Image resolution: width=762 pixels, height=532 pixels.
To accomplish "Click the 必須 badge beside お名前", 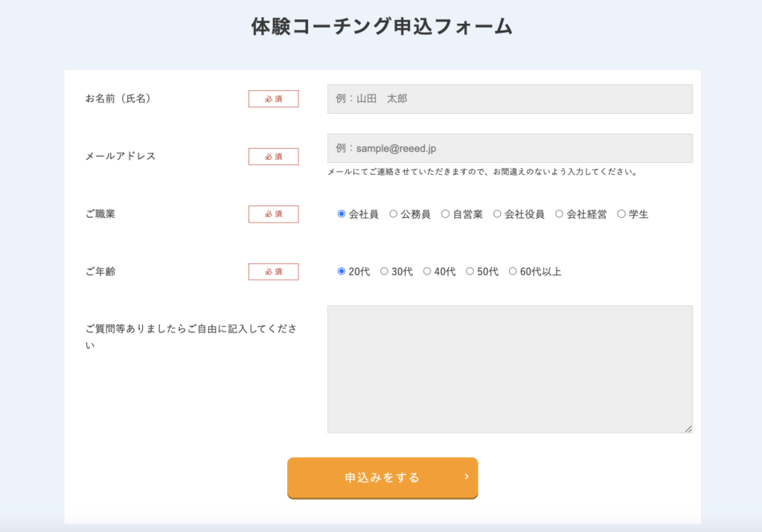I will [273, 99].
